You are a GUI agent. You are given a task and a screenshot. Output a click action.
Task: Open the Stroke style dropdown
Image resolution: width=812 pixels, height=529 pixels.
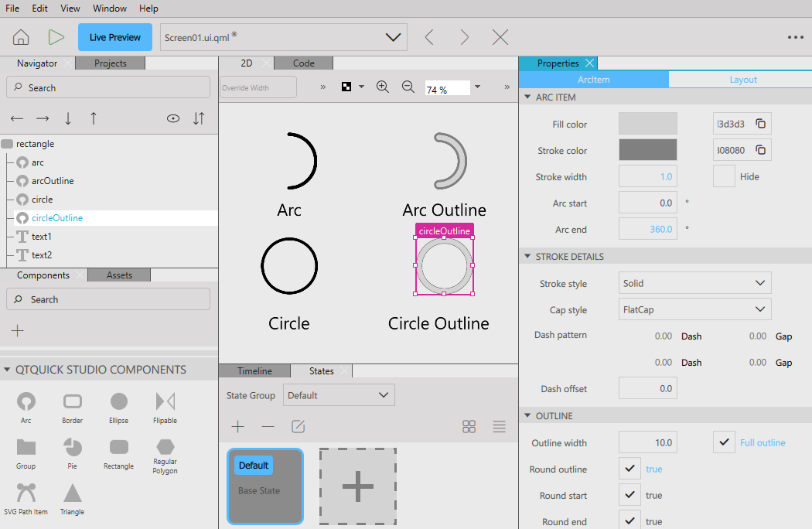tap(694, 283)
